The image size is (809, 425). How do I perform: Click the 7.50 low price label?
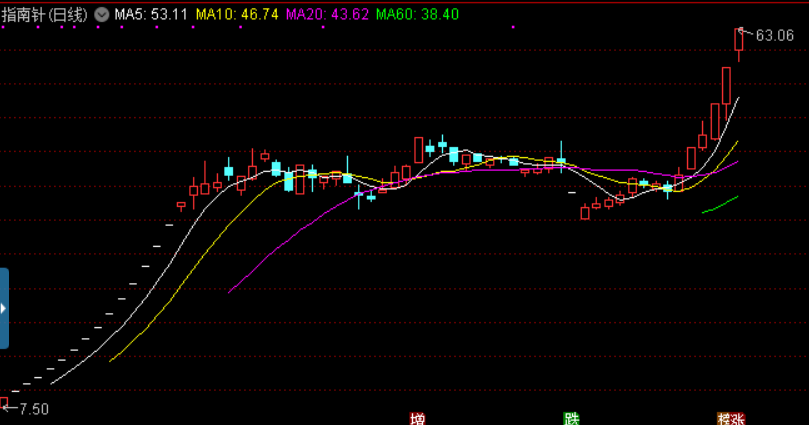(x=34, y=409)
